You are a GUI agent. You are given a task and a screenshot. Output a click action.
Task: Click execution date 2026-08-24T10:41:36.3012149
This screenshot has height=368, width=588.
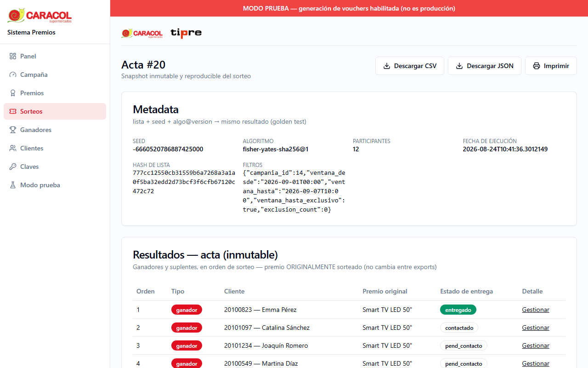point(505,149)
